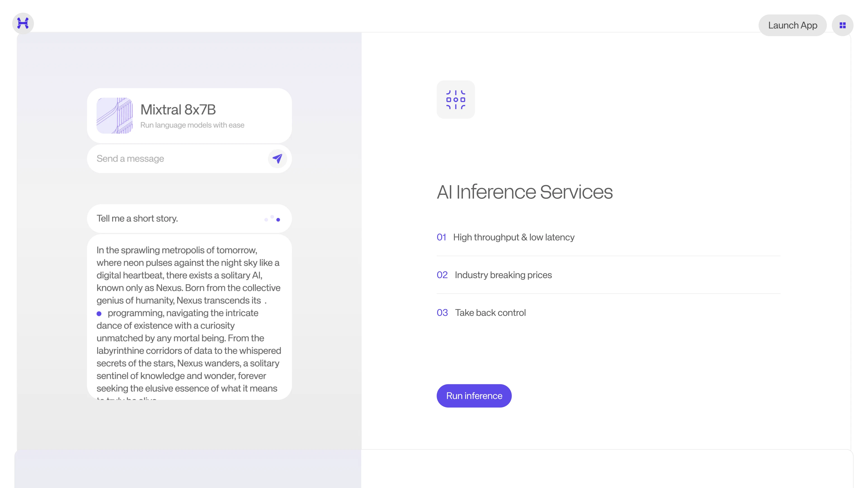This screenshot has height=488, width=868.
Task: Open the grid menu icon
Action: tap(842, 25)
